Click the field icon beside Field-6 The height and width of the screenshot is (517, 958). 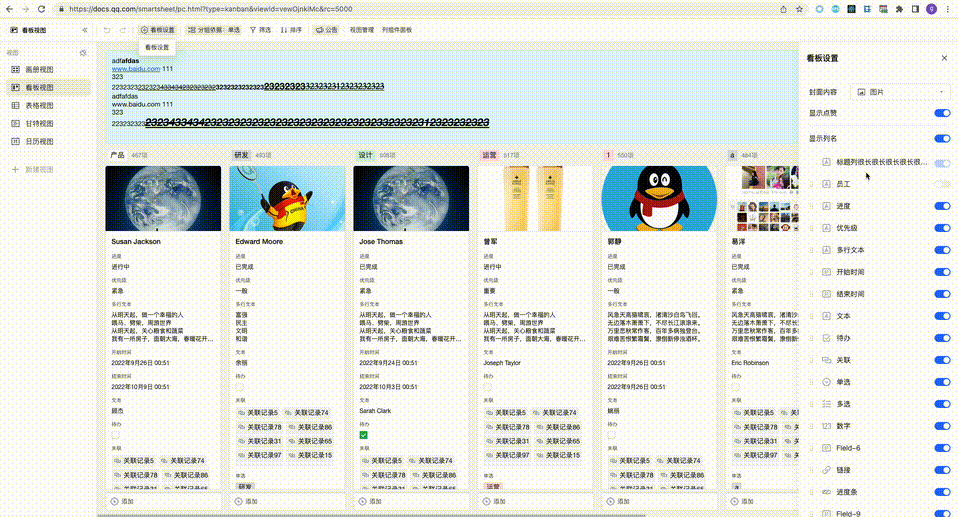826,448
